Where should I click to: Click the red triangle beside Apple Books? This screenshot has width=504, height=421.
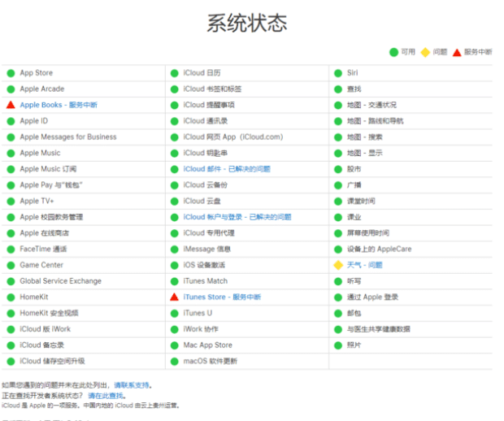tap(11, 105)
